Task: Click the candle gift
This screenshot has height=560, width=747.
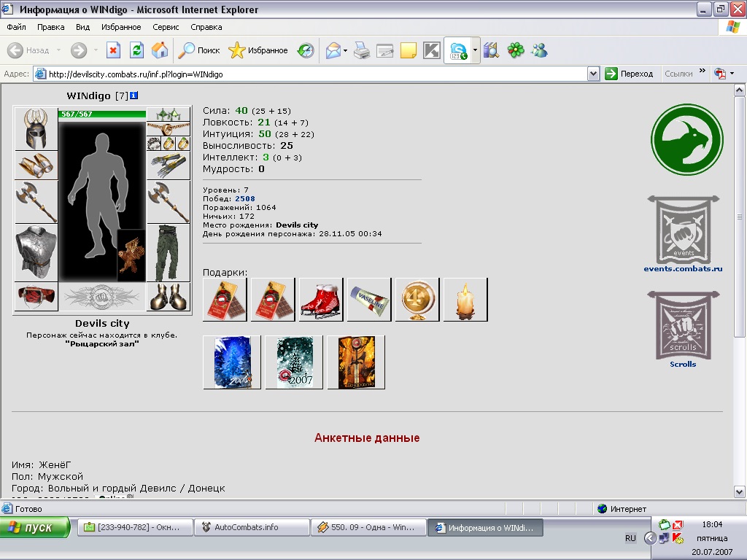Action: point(465,300)
